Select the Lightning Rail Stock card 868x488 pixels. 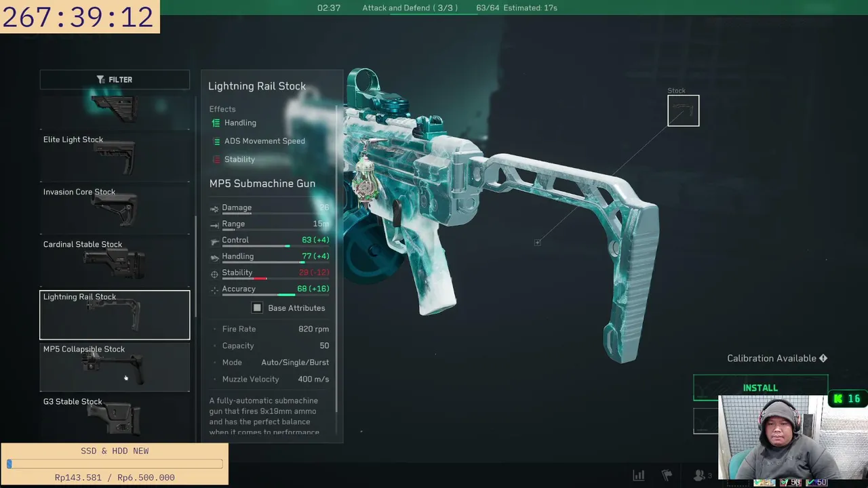[x=115, y=314]
